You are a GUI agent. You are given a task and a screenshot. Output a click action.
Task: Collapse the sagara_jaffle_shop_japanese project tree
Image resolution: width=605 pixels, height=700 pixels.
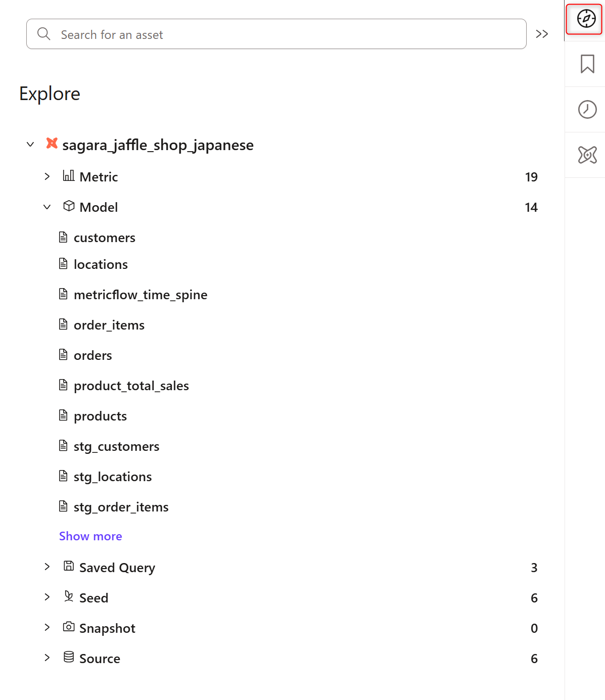point(30,145)
